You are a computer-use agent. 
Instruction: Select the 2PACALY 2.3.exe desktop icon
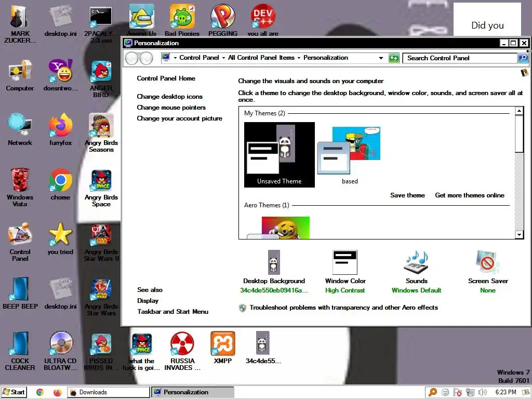(101, 24)
